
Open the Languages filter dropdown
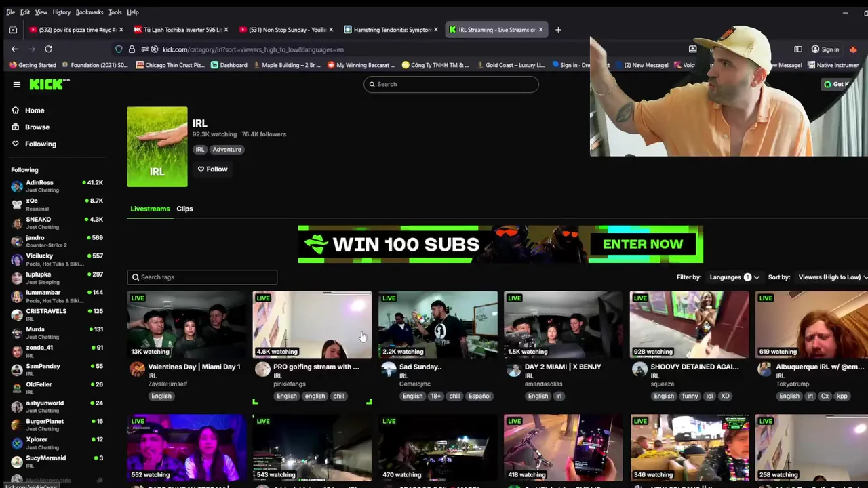click(x=734, y=277)
